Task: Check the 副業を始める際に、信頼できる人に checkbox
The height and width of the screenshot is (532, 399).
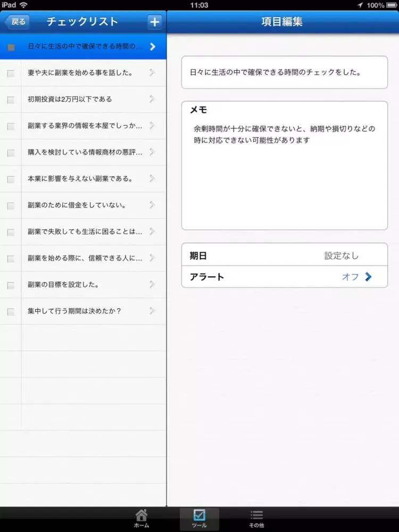Action: [x=11, y=259]
